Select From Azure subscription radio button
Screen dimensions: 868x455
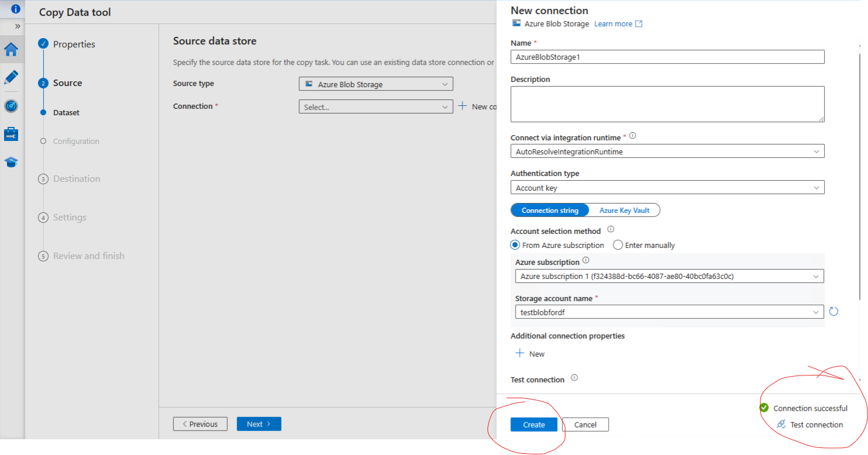pos(515,245)
